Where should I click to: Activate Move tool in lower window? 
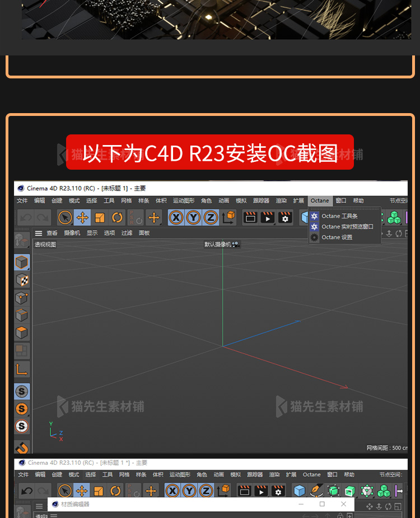pyautogui.click(x=82, y=491)
